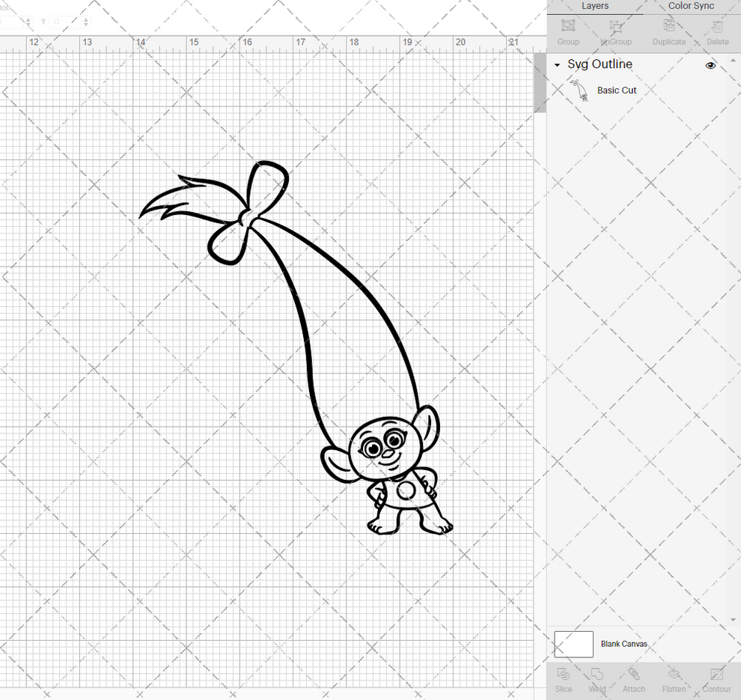Switch to the Color Sync tab
Viewport: 741px width, 700px height.
pos(690,6)
